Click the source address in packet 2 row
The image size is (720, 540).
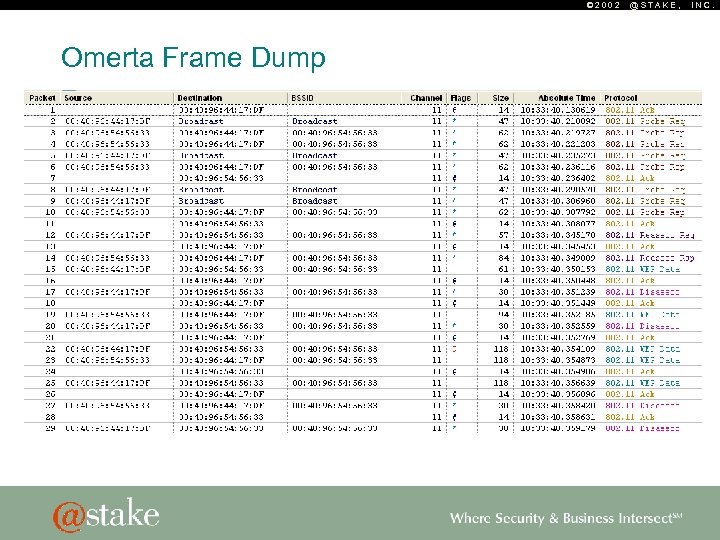[x=107, y=121]
